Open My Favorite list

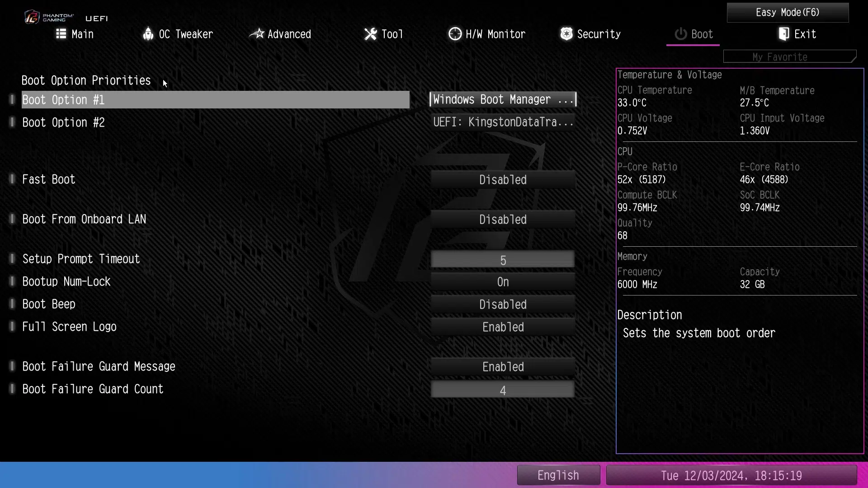click(790, 57)
